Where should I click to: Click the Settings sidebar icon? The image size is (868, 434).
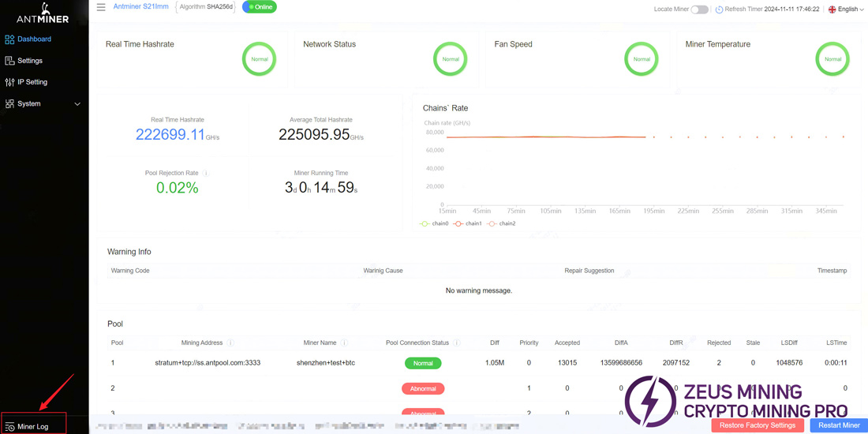tap(9, 60)
